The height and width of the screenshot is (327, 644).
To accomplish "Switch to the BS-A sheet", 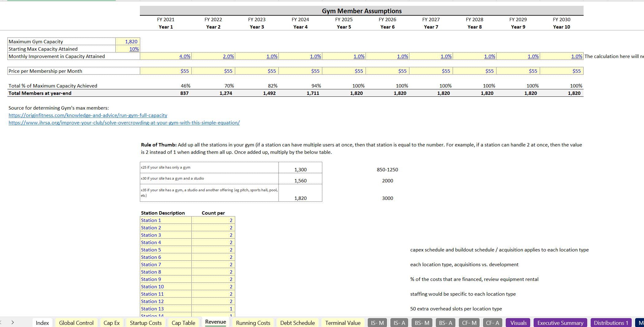I will coord(445,323).
